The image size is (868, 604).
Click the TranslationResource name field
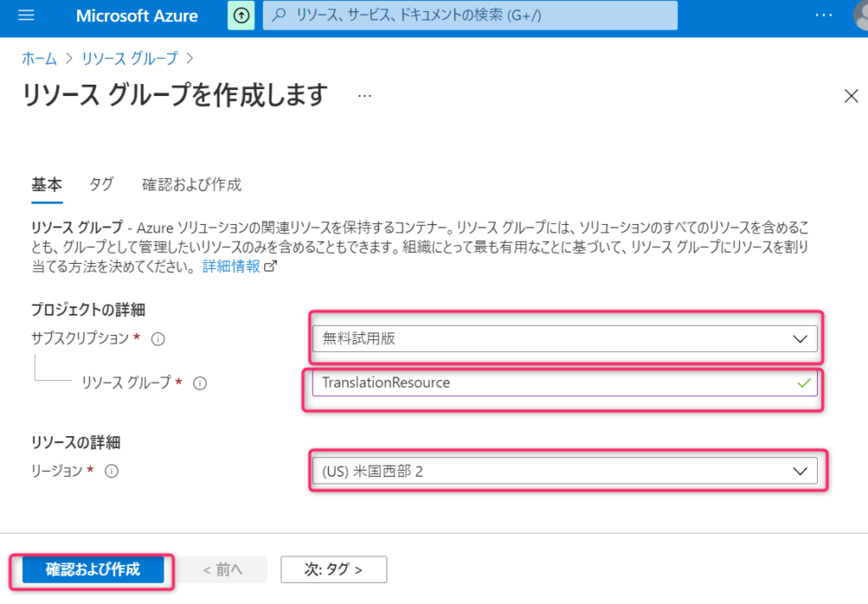[x=565, y=383]
